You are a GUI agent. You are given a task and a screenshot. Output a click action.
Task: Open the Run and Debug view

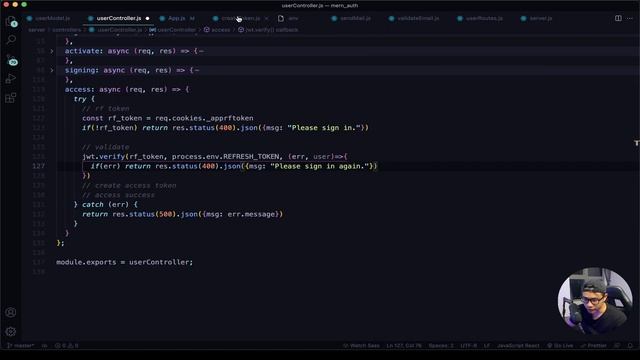tap(11, 78)
